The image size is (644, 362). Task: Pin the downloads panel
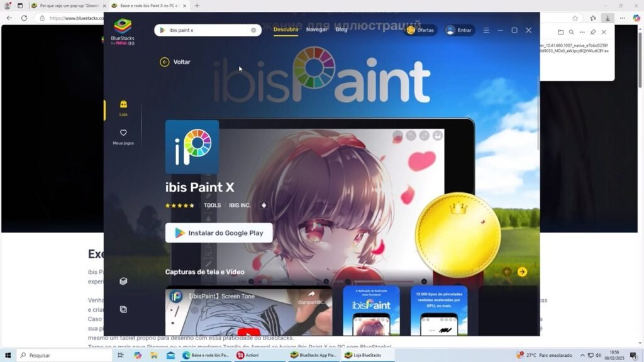[593, 32]
